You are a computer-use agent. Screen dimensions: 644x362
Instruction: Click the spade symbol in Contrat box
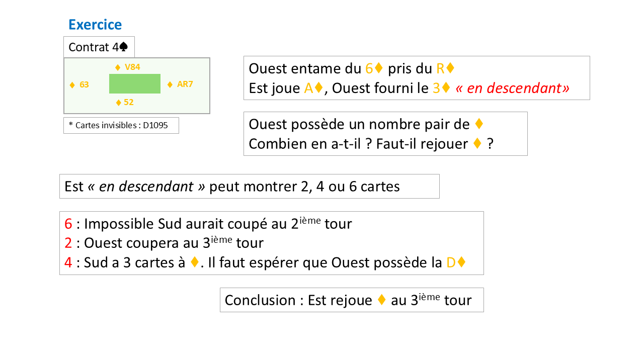click(x=124, y=47)
